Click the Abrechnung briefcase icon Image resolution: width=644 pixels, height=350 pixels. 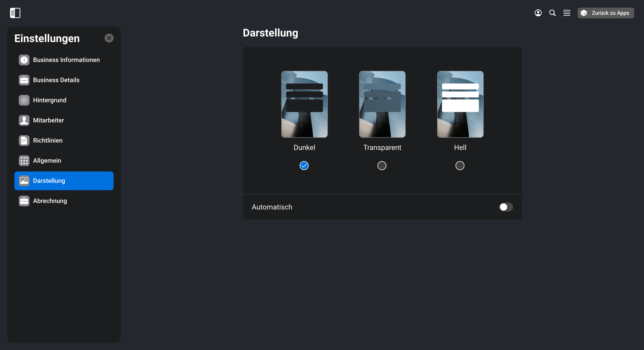click(x=24, y=201)
